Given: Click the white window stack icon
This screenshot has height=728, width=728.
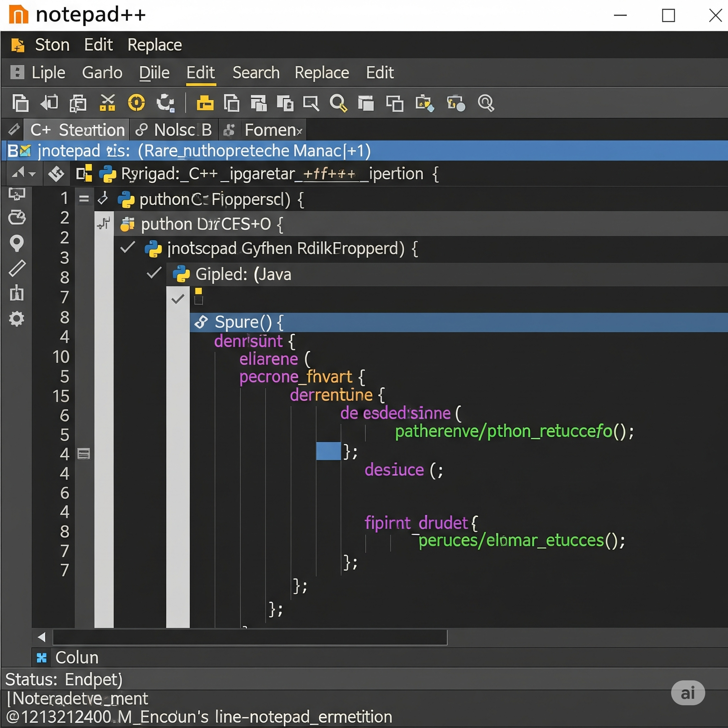Looking at the screenshot, I should pos(365,103).
